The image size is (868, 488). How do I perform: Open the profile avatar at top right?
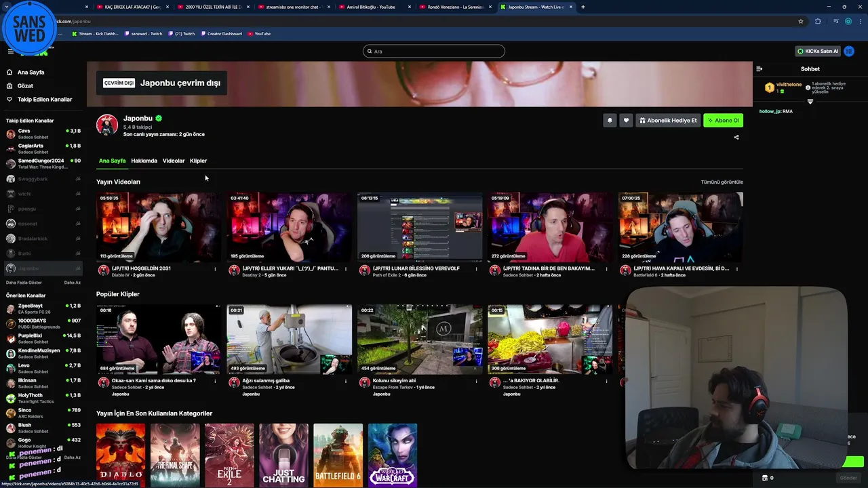(x=850, y=51)
